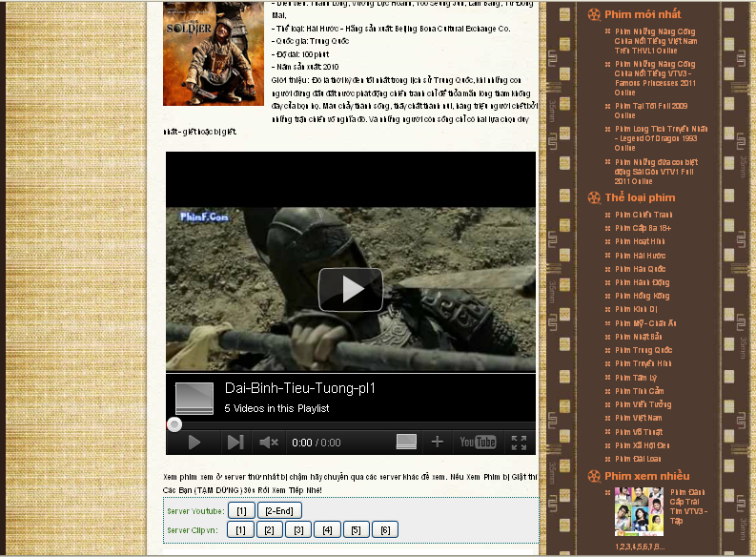Toggle the mute speaker icon
The width and height of the screenshot is (756, 557).
point(269,443)
